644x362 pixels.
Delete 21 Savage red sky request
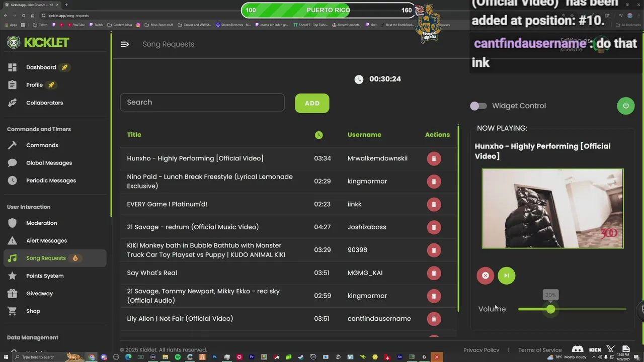click(434, 296)
